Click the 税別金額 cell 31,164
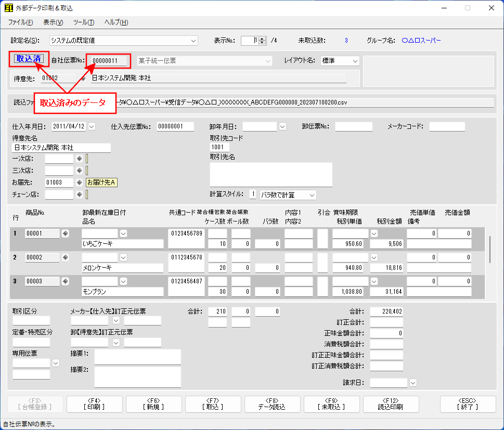 [x=386, y=292]
